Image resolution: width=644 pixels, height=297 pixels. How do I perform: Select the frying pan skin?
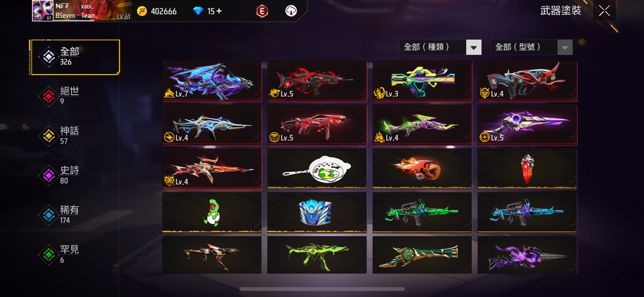[x=316, y=168]
